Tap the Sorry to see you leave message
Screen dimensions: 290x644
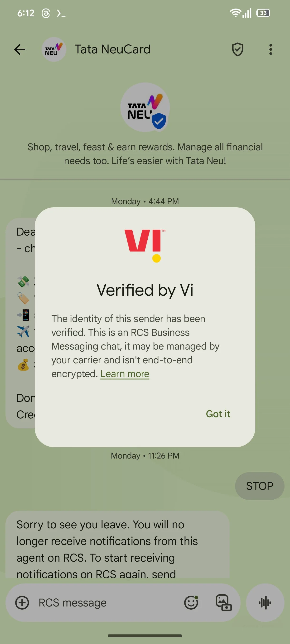point(117,545)
